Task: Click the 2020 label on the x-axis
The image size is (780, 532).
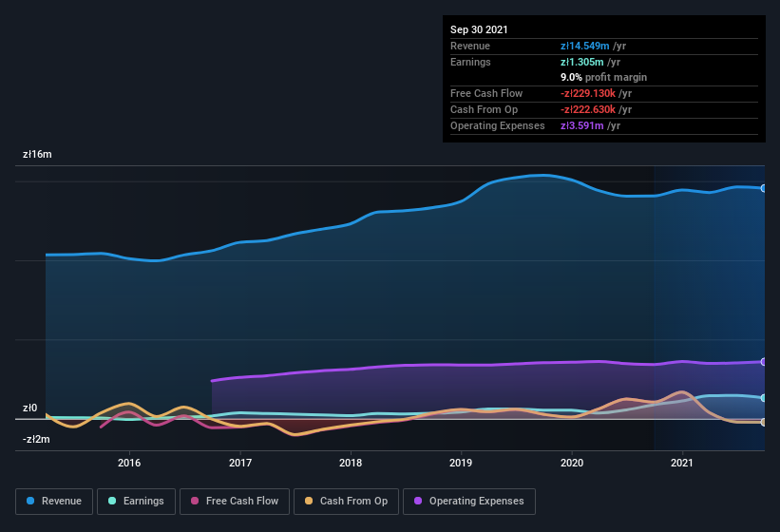Action: (572, 463)
